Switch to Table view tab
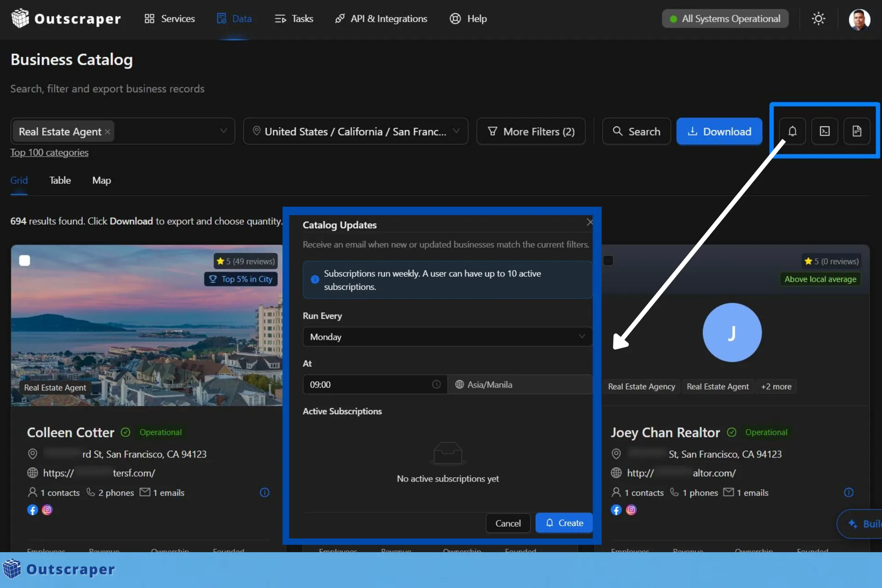Image resolution: width=882 pixels, height=588 pixels. (x=60, y=181)
